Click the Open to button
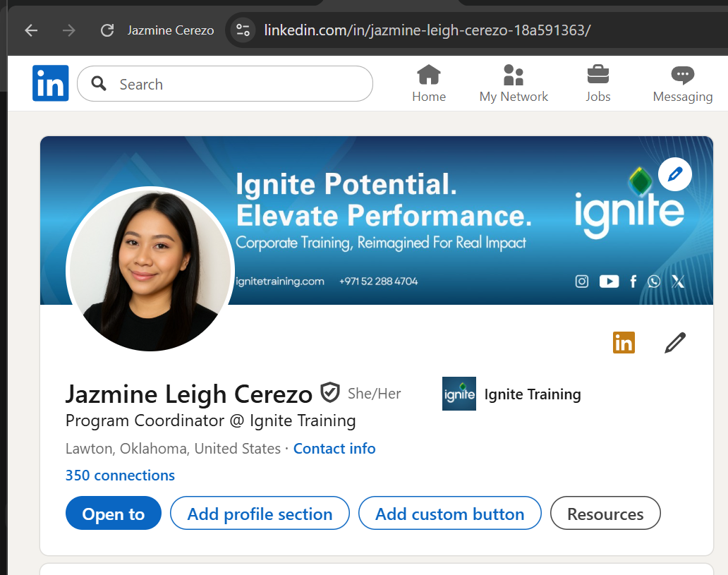The image size is (728, 575). [114, 513]
